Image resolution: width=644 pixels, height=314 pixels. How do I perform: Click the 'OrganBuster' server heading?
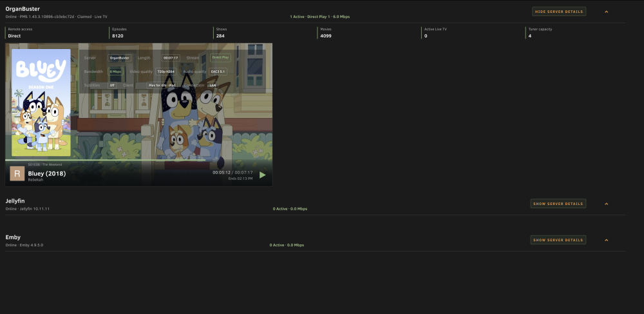tap(23, 9)
